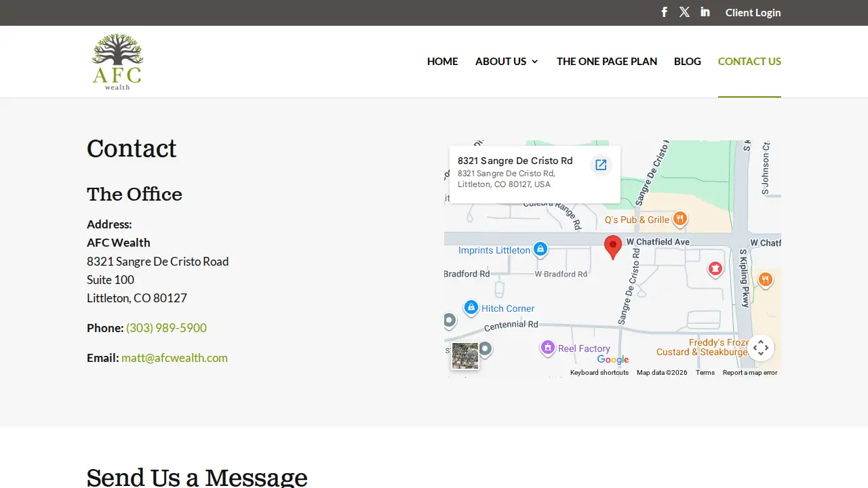Click orange restaurant marker east of Kipling Pkwy
The height and width of the screenshot is (488, 868).
coord(766,279)
